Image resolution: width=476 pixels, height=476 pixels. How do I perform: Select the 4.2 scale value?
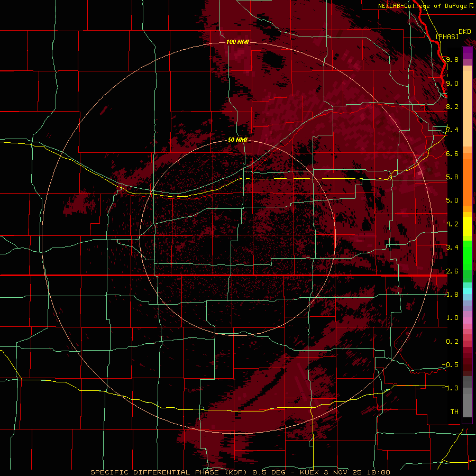pos(452,224)
